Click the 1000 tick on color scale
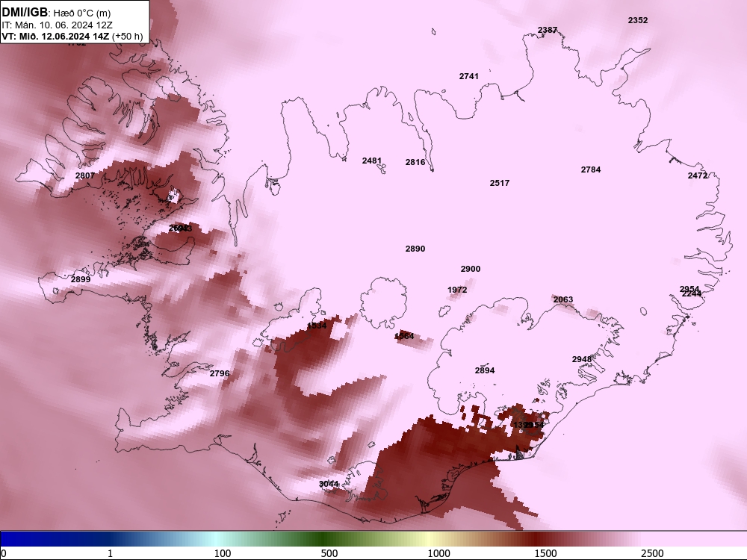 pyautogui.click(x=438, y=553)
